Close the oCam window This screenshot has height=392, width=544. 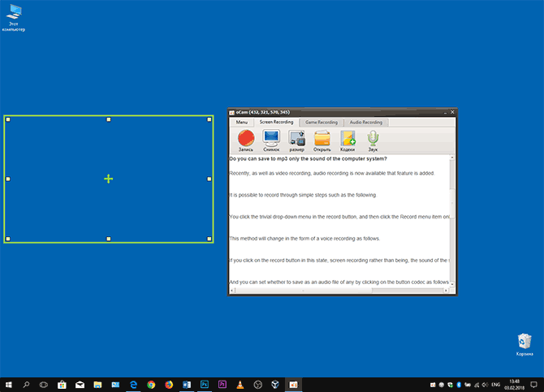[x=452, y=112]
